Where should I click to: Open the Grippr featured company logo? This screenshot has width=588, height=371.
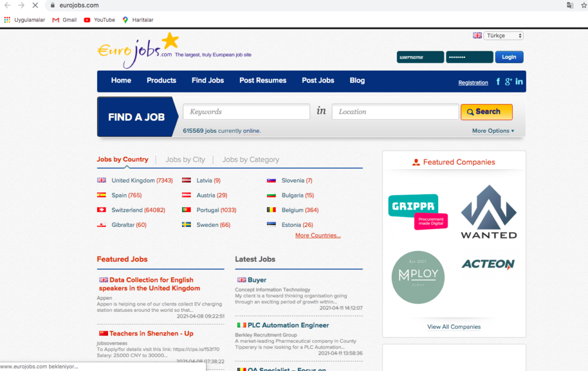click(417, 210)
